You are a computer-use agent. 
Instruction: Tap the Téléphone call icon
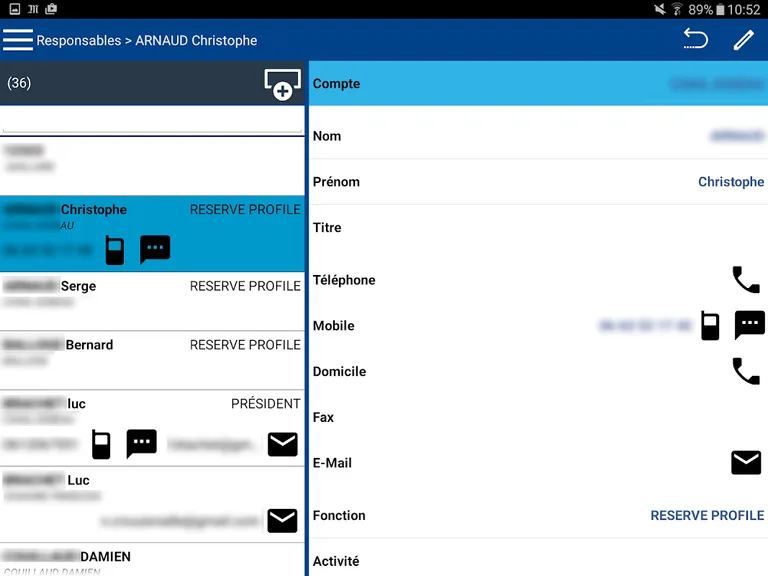pyautogui.click(x=746, y=280)
